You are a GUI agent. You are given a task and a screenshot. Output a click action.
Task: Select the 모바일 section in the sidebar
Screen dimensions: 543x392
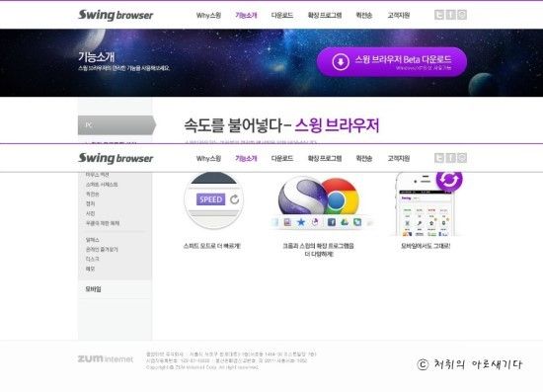(94, 289)
